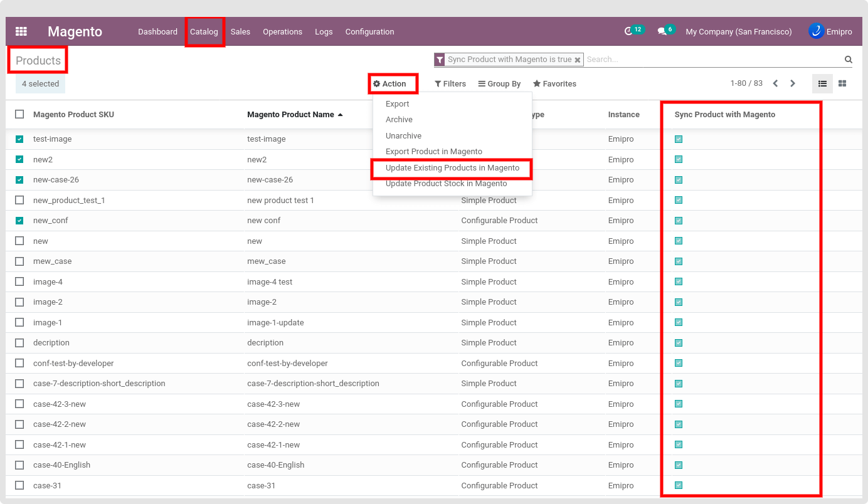
Task: Remove the Sync Product with Magento filter facet
Action: point(578,60)
